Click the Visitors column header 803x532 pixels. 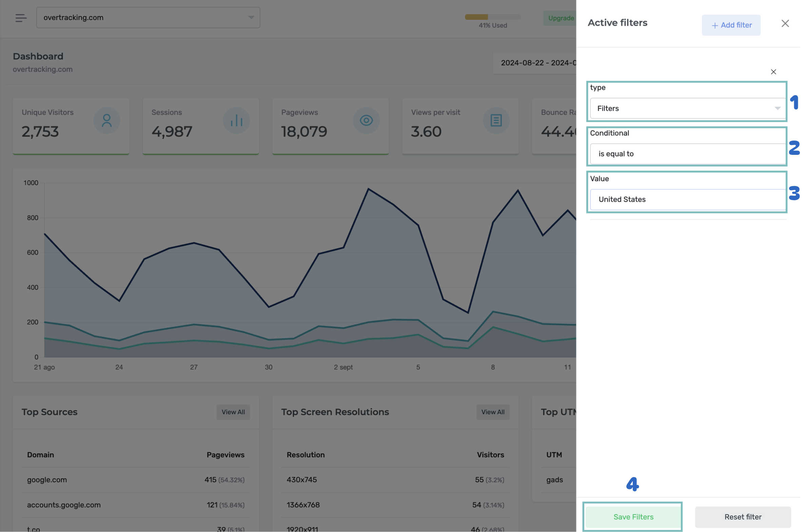(490, 455)
